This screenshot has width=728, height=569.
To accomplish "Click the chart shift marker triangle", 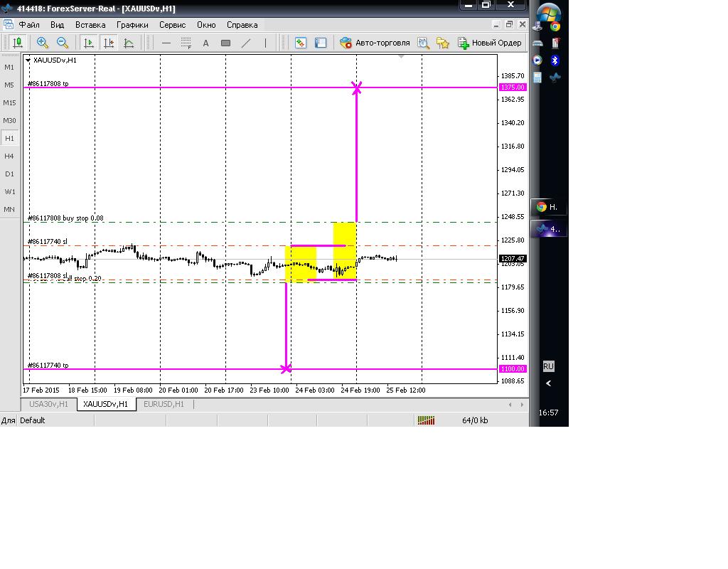I will point(401,56).
